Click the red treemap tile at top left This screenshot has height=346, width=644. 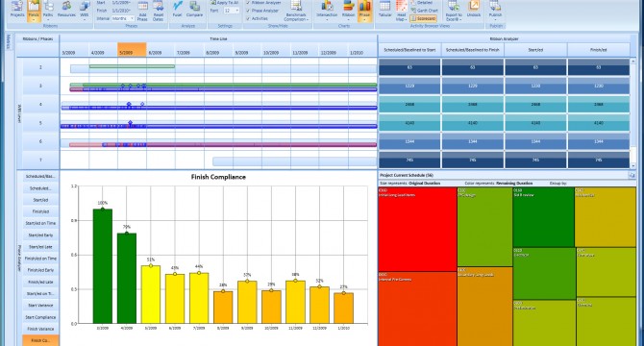click(417, 229)
